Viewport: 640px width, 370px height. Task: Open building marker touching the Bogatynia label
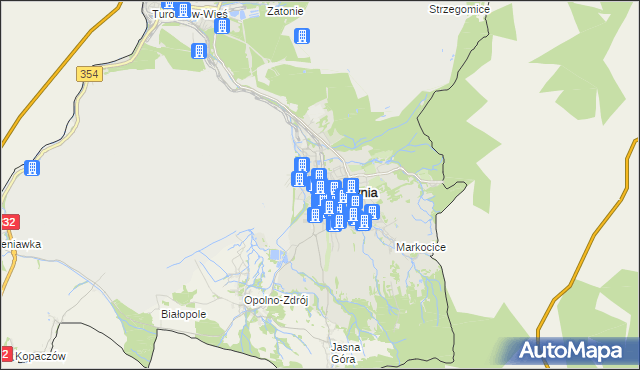(351, 186)
